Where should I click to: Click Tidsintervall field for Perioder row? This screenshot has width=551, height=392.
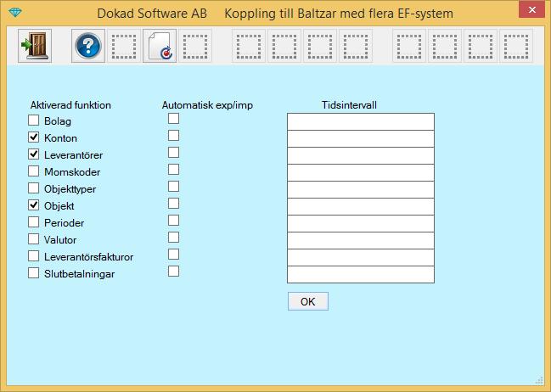coord(361,223)
